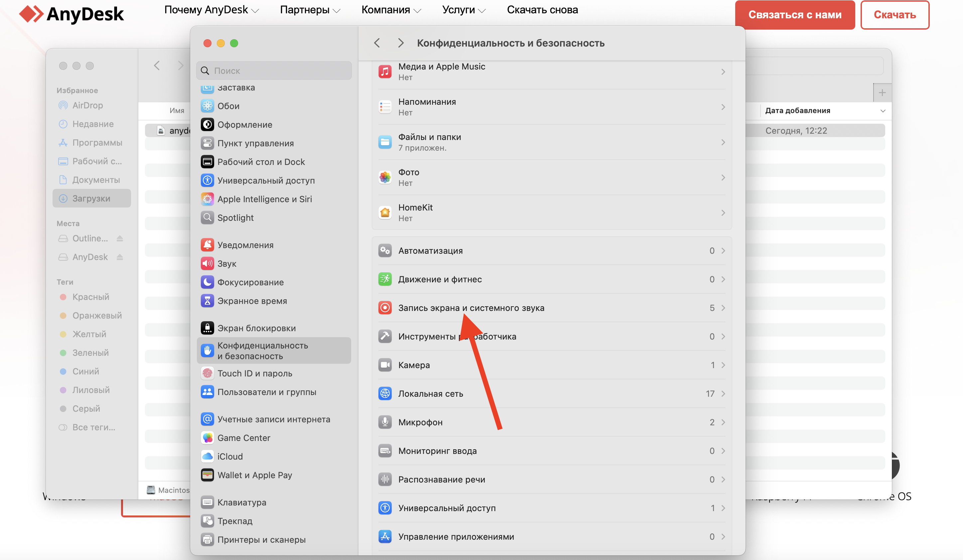
Task: Go forward in System Settings
Action: click(400, 43)
